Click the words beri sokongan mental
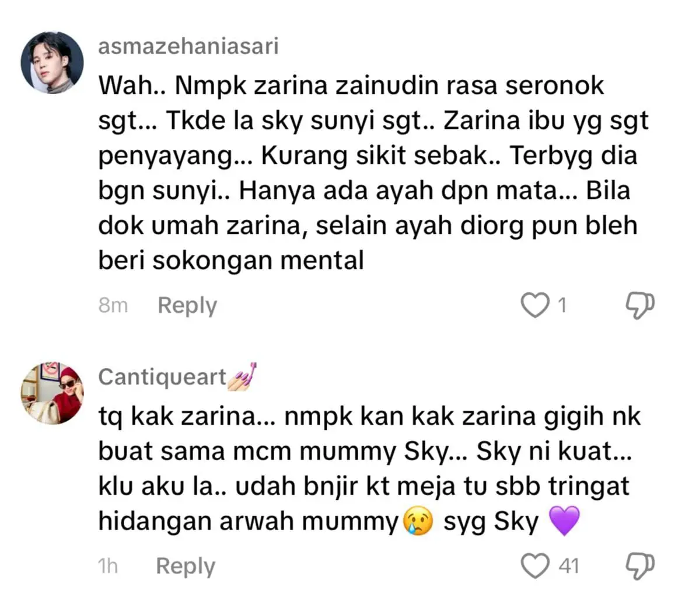 (x=231, y=261)
